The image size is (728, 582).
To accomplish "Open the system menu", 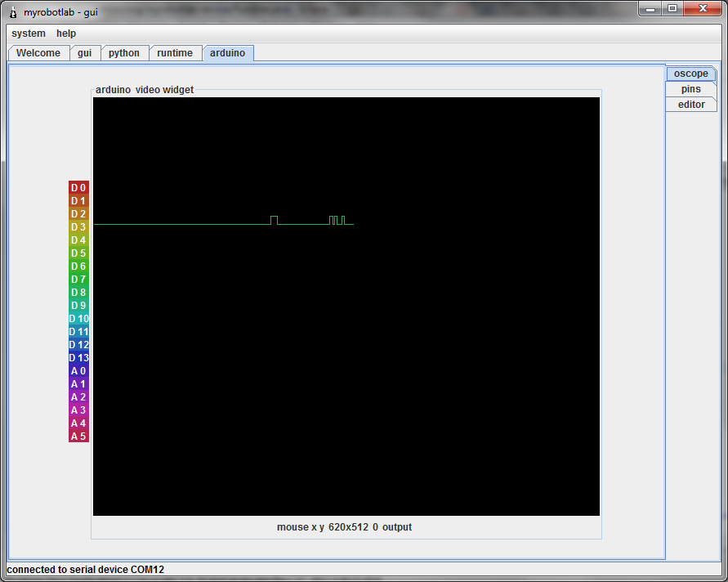I will click(29, 34).
